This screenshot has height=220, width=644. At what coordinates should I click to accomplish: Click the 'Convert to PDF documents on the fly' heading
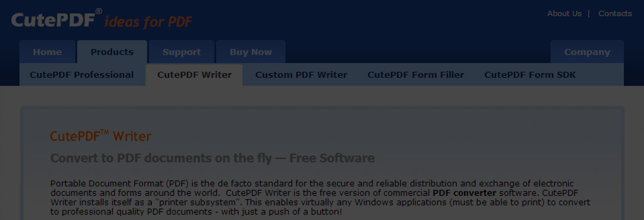(x=212, y=158)
